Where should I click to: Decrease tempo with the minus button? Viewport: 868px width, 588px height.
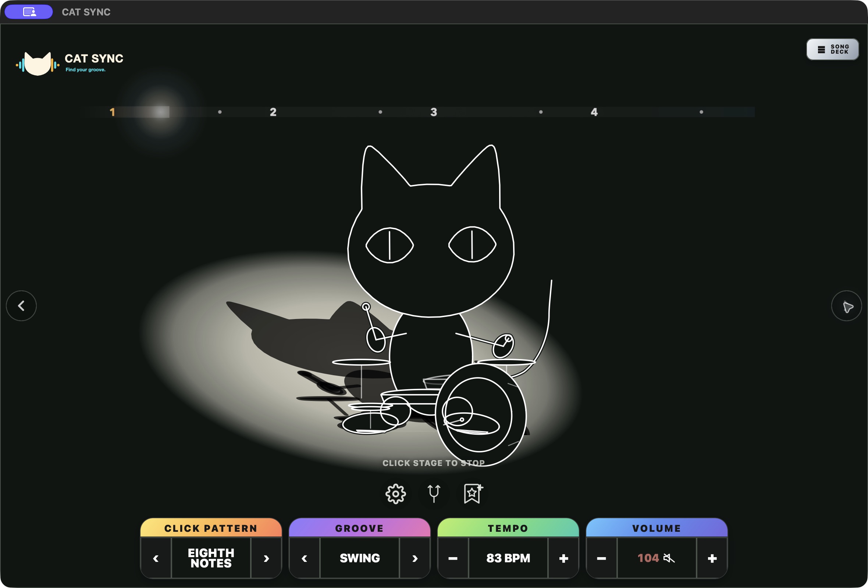click(x=453, y=559)
